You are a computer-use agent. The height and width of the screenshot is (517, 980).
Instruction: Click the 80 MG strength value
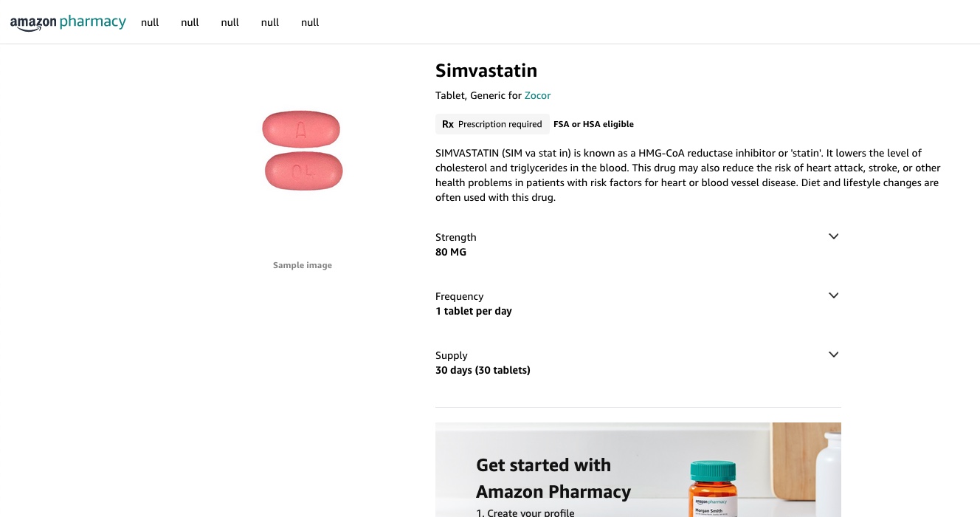pos(451,252)
